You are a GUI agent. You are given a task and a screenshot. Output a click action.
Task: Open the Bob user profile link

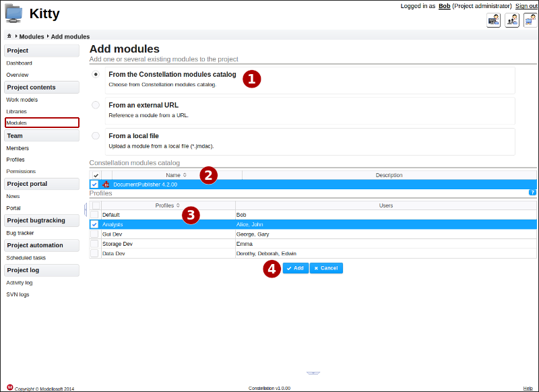(x=445, y=6)
